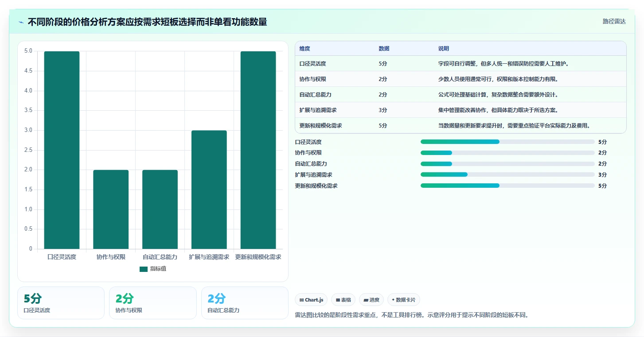Click the 自动汇总能力 x-axis label
The image size is (644, 337).
160,257
